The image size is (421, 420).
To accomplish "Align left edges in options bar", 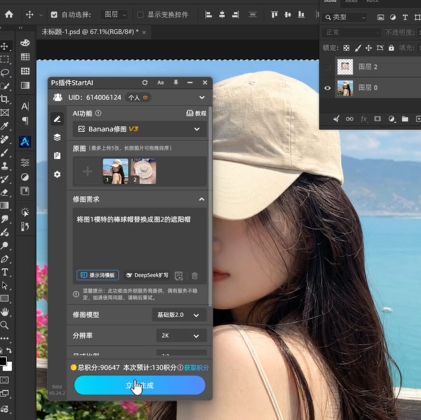I will [x=208, y=15].
